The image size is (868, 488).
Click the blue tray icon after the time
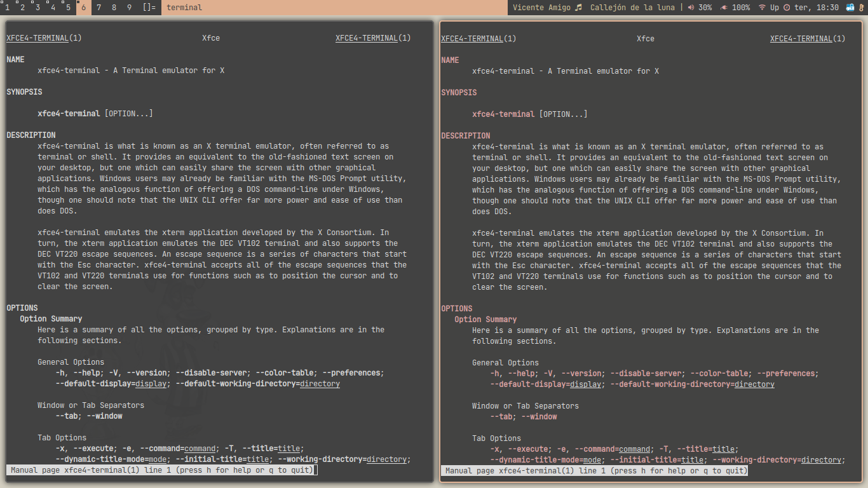point(850,8)
